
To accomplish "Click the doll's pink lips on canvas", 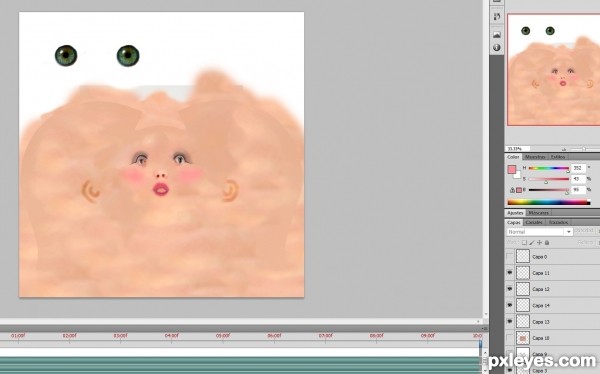I will (161, 189).
